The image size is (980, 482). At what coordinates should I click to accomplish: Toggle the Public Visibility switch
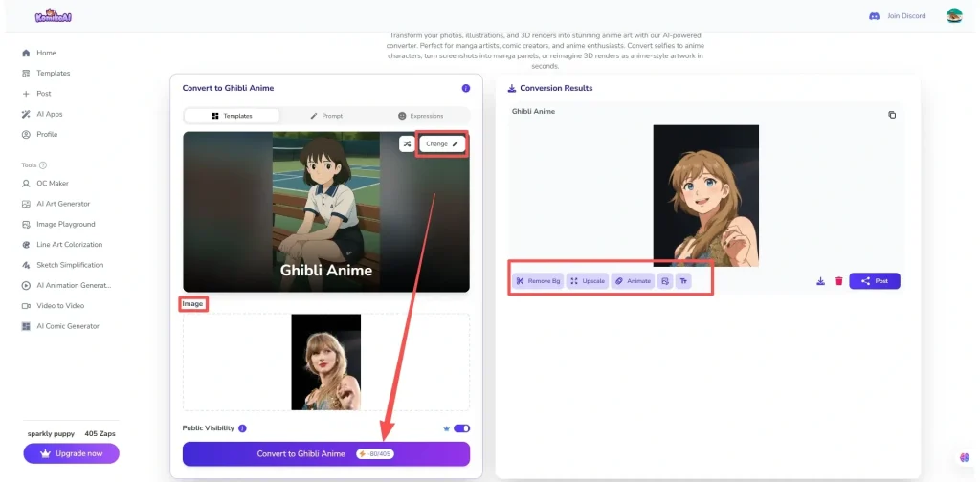coord(462,428)
